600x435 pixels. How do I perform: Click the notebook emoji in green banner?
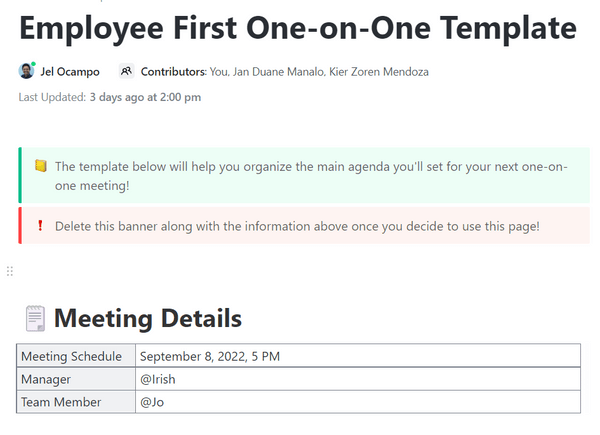(x=40, y=166)
